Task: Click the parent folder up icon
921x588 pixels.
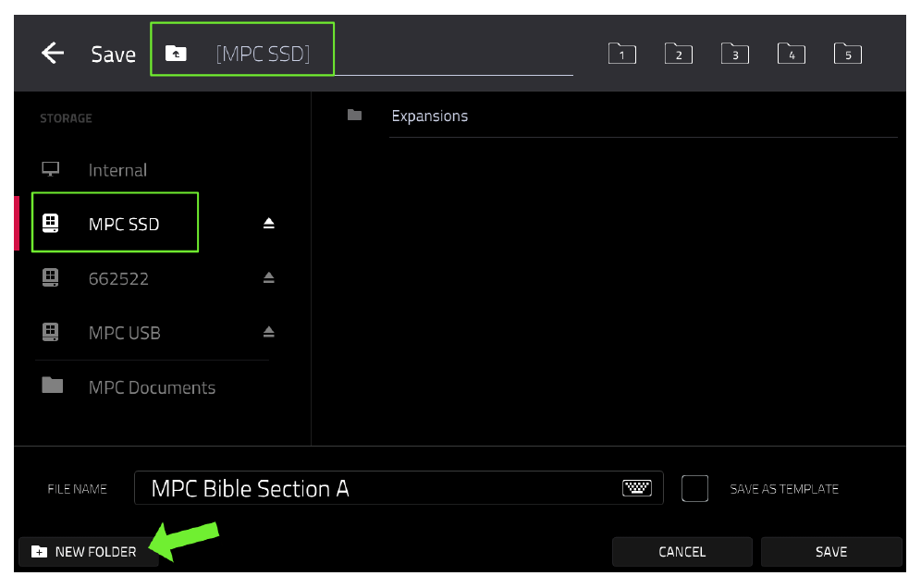Action: 176,54
